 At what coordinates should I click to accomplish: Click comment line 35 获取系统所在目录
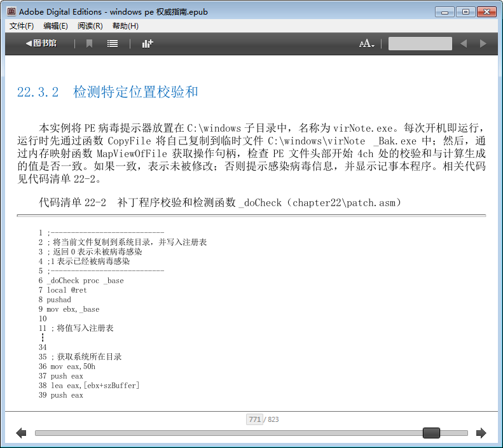tap(80, 357)
